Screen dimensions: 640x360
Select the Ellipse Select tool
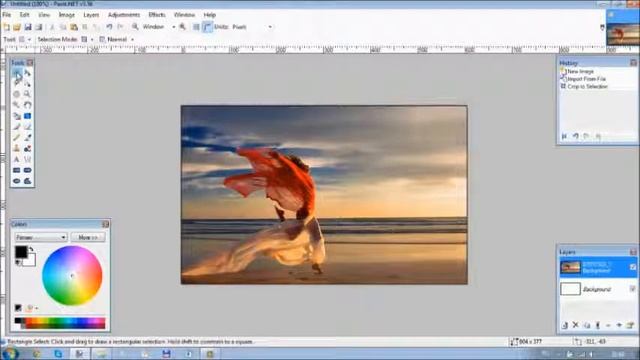pos(17,94)
